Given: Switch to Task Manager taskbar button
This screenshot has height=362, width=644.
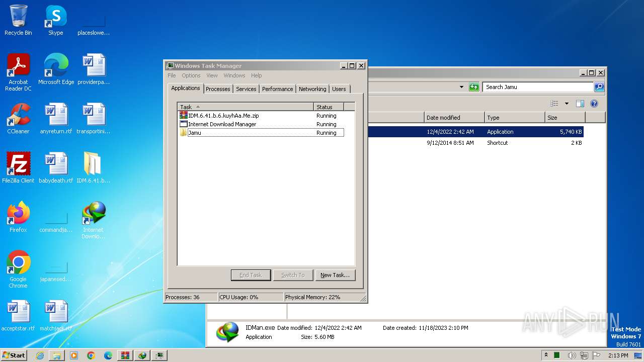Looking at the screenshot, I should pos(159,355).
